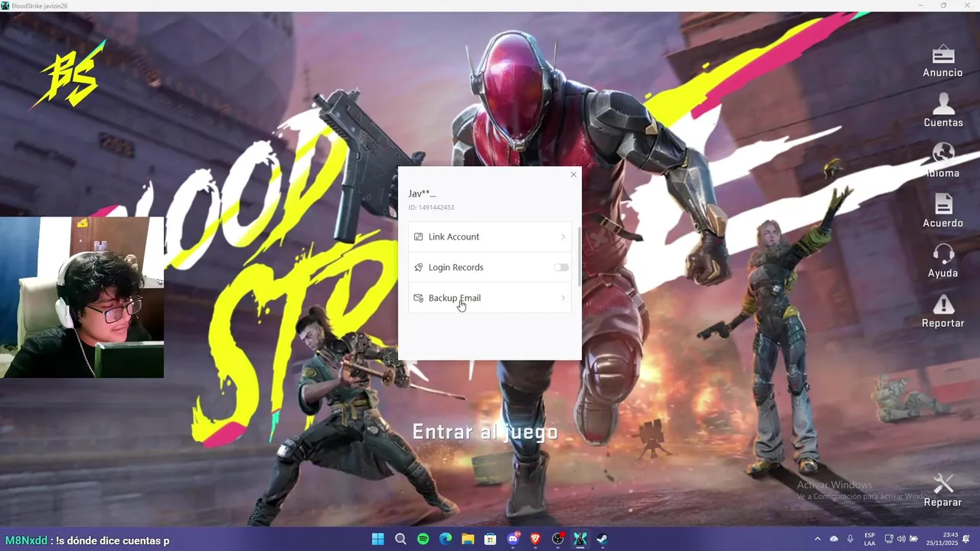Click the Reparar tools icon
Image resolution: width=980 pixels, height=551 pixels.
(x=943, y=484)
